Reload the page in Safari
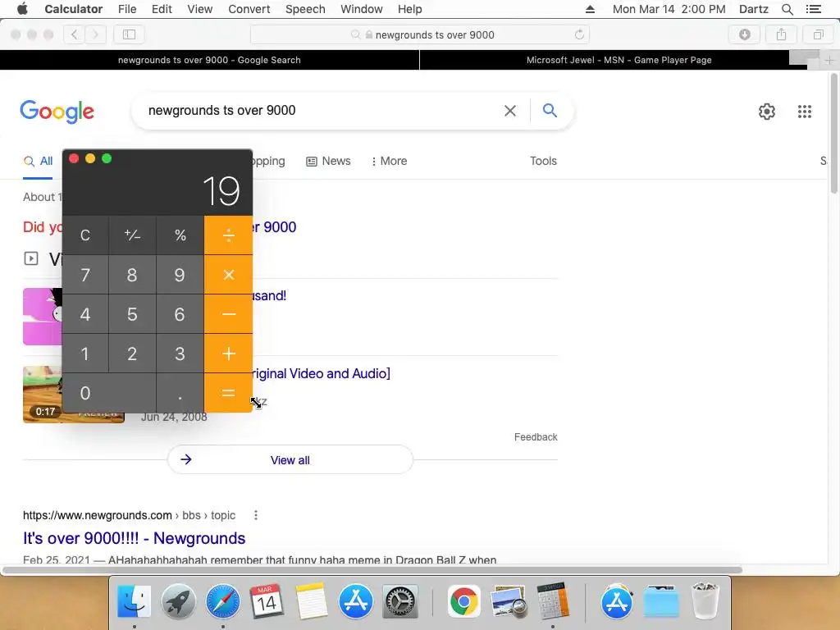 coord(579,34)
